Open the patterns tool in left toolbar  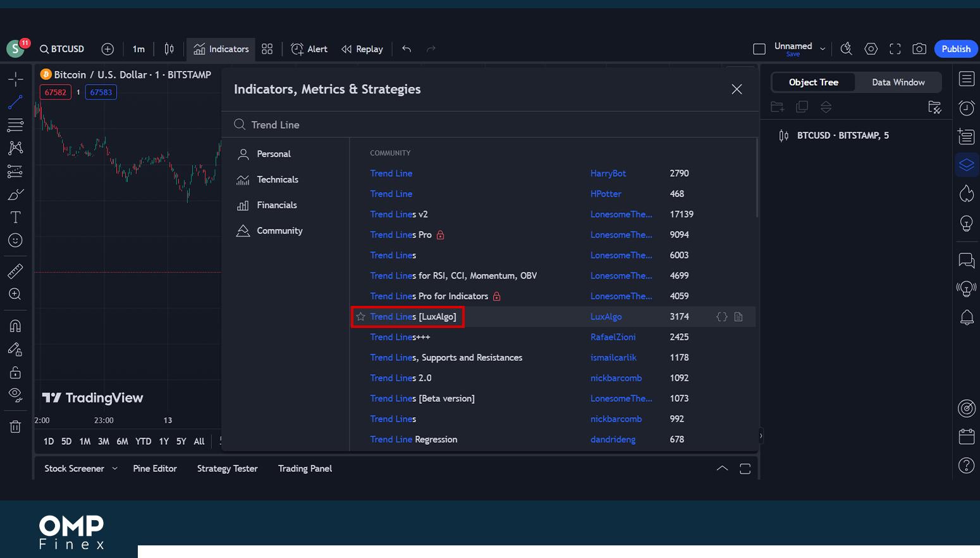point(15,148)
